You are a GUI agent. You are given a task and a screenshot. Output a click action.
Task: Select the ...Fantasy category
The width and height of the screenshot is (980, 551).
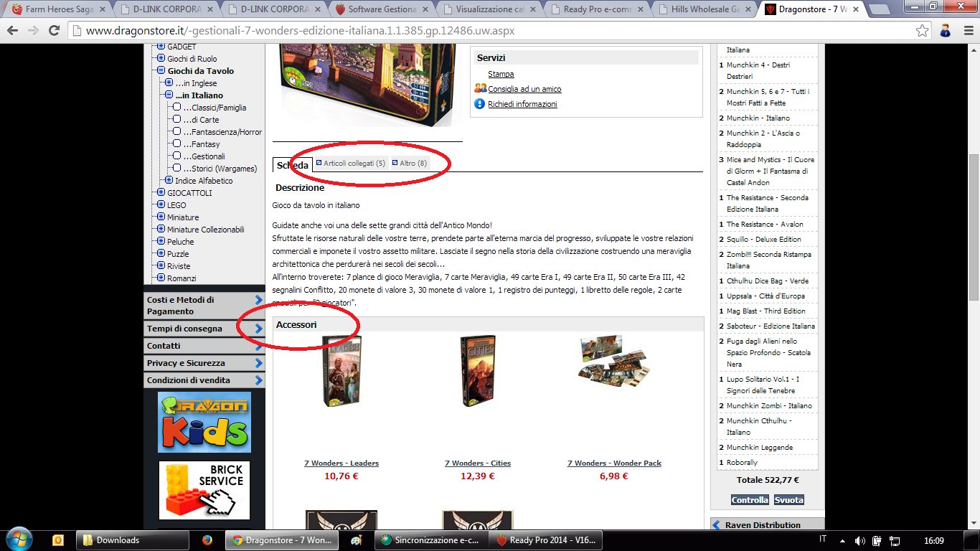coord(202,144)
